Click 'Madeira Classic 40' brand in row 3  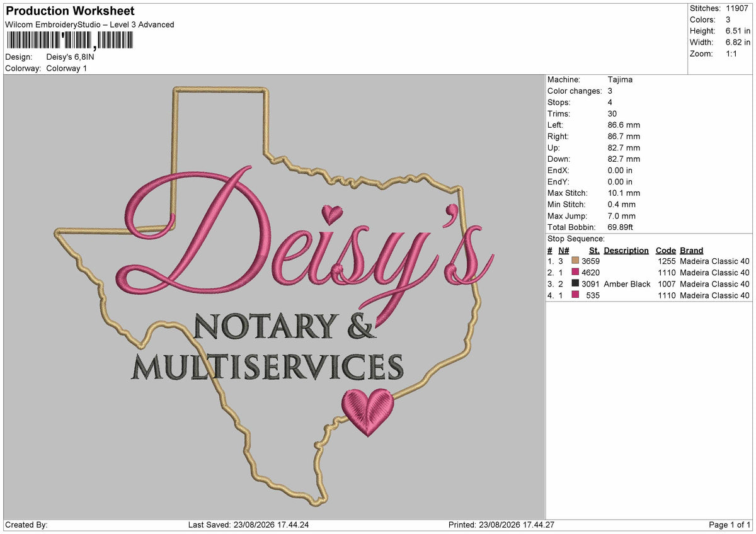(715, 284)
